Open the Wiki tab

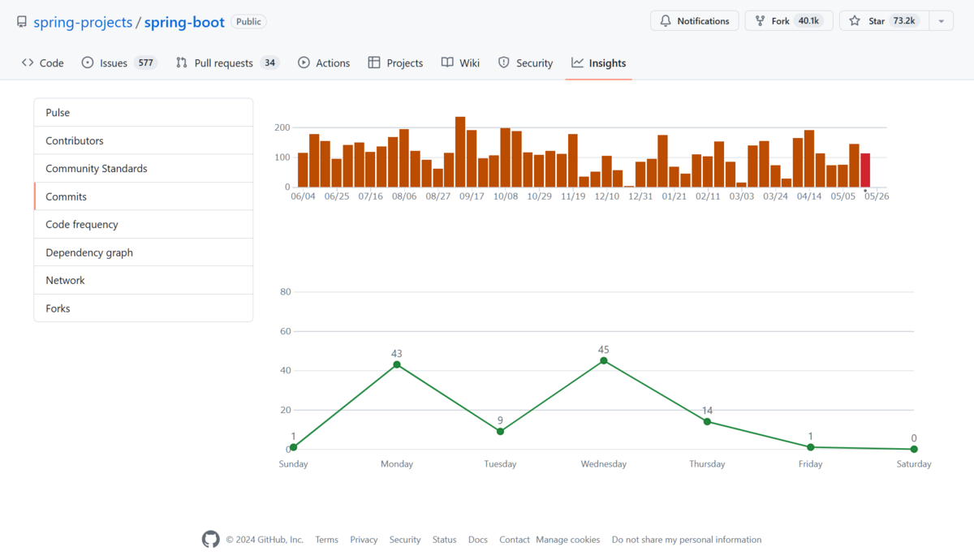click(460, 62)
